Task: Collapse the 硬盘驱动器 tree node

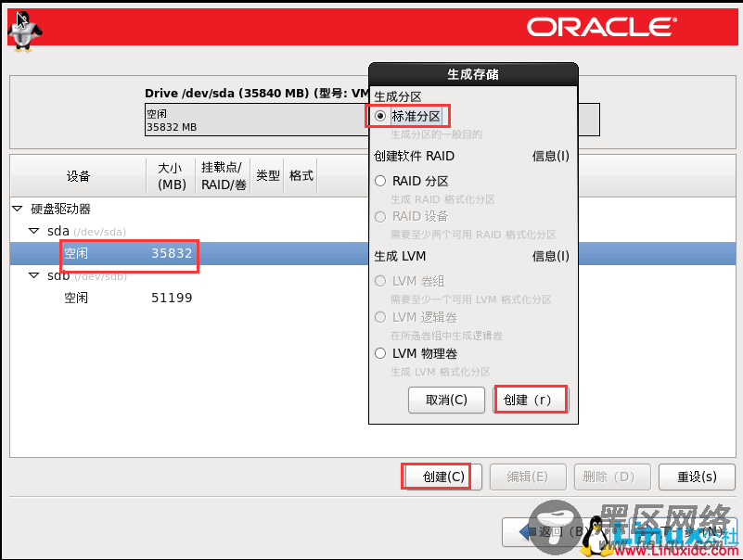Action: tap(18, 209)
